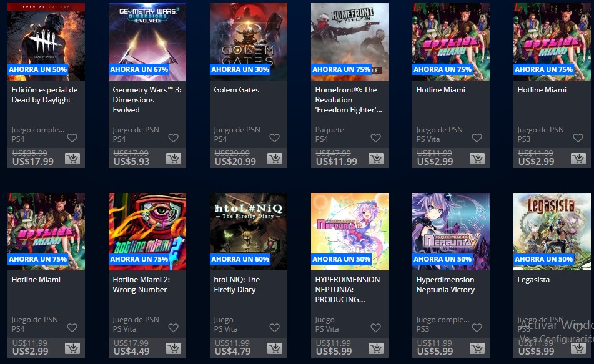
Task: Toggle wishlist heart for Golem Gates
Action: pyautogui.click(x=274, y=138)
